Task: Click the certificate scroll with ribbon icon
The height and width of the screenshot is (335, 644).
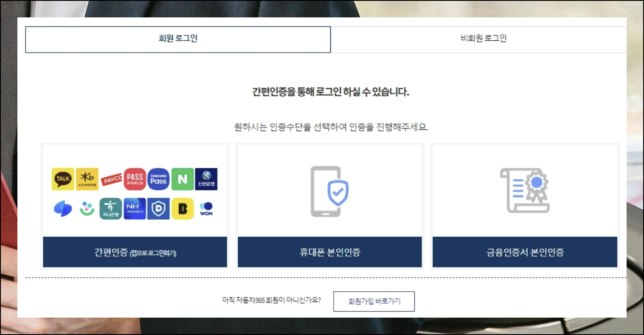Action: 525,190
